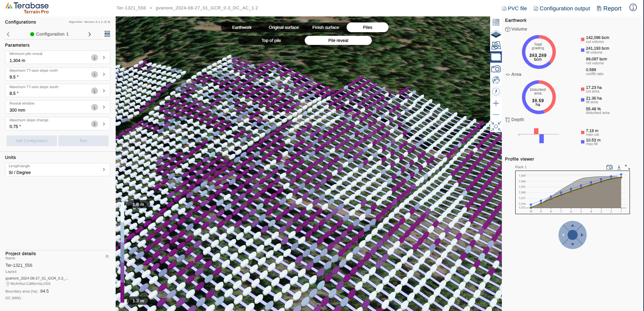Expand Minimum pile reveal parameter
The image size is (644, 311).
click(x=104, y=58)
